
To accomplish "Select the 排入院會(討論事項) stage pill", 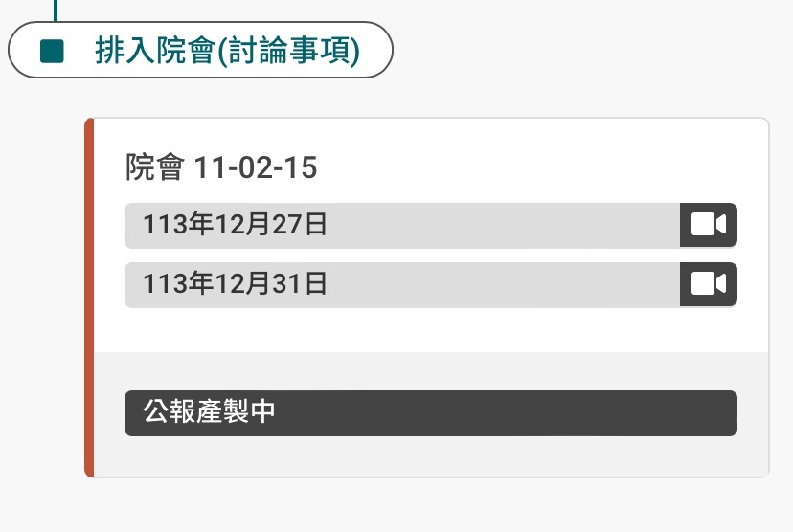I will [200, 50].
